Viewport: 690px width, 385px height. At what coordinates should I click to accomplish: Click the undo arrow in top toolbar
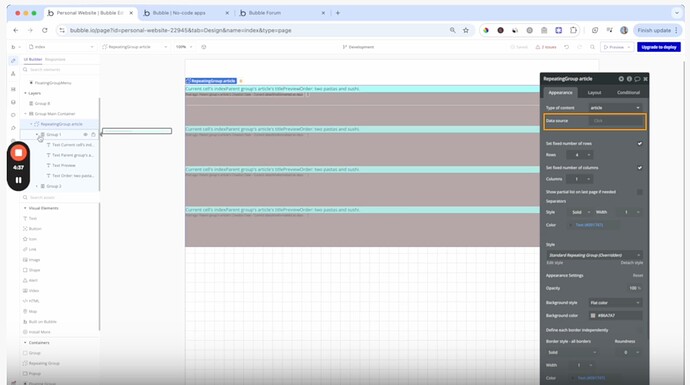pyautogui.click(x=567, y=47)
